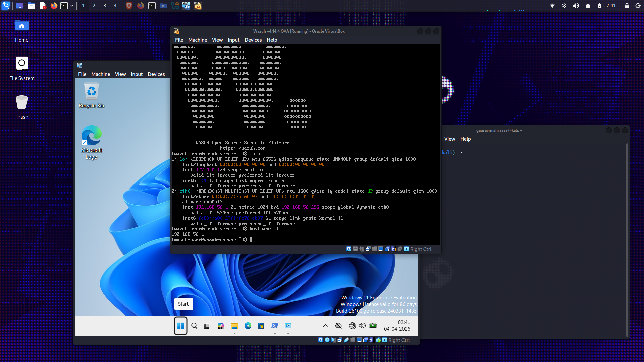Open PowerShell from the Windows taskbar
Image resolution: width=644 pixels, height=362 pixels.
coord(275,326)
